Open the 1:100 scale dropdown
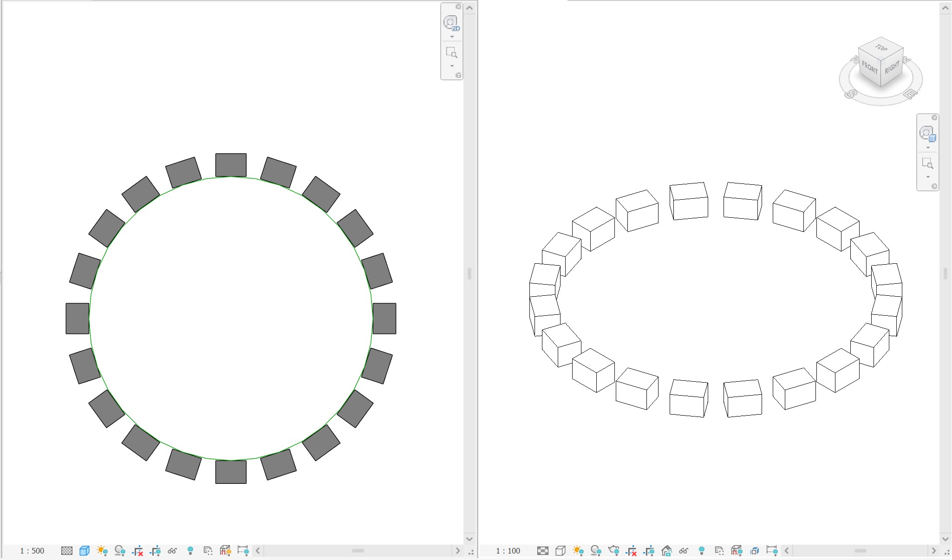952x560 pixels. coord(508,551)
